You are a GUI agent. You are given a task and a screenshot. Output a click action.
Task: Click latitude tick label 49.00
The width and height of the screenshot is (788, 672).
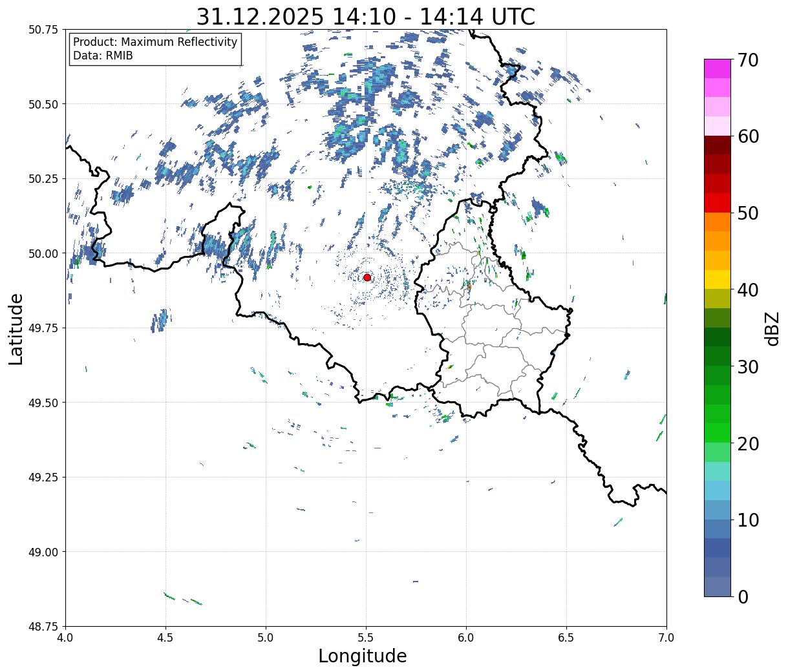click(x=43, y=552)
